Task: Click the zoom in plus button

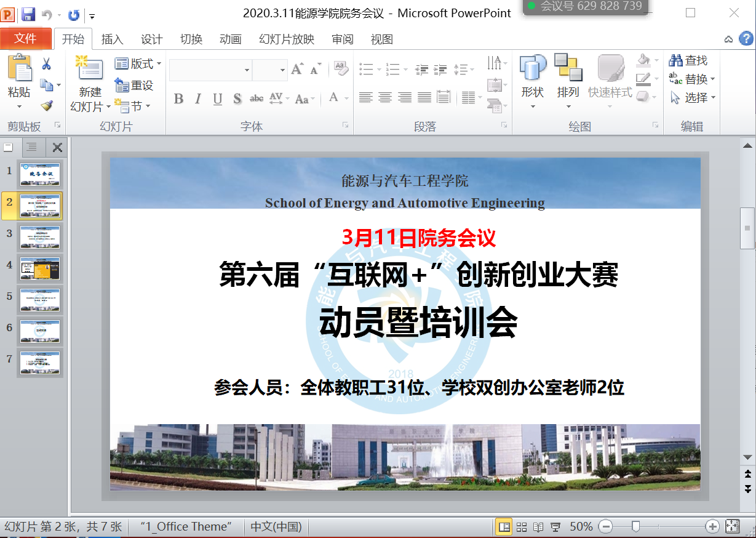Action: [x=712, y=526]
